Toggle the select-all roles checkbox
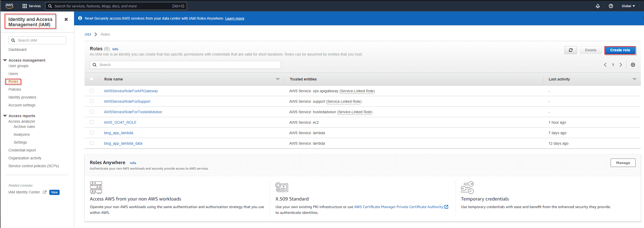This screenshot has width=644, height=228. tap(92, 79)
